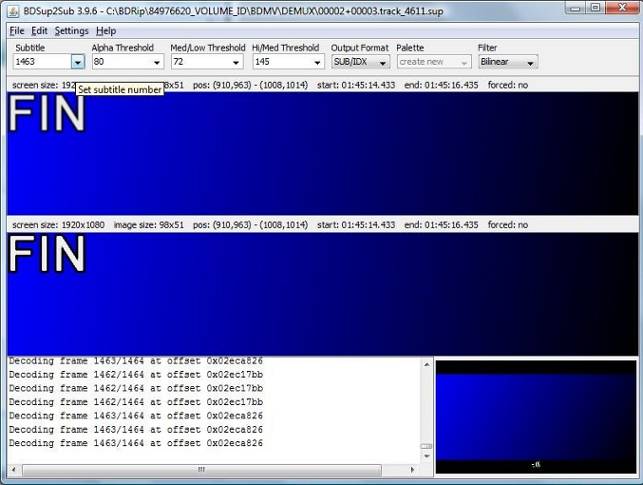Click the log scroll up arrow
This screenshot has height=485, width=643.
coord(426,364)
